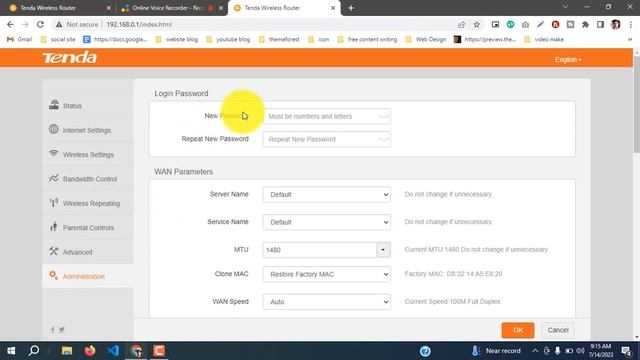Open Web Design bookmark folder
The width and height of the screenshot is (640, 360).
[426, 40]
